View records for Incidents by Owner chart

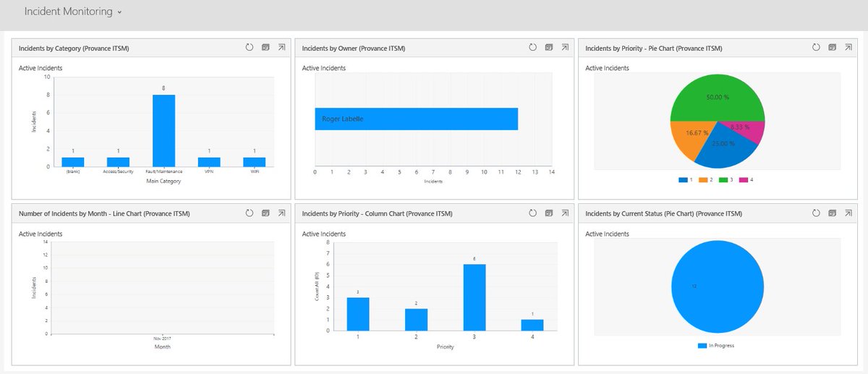point(548,48)
